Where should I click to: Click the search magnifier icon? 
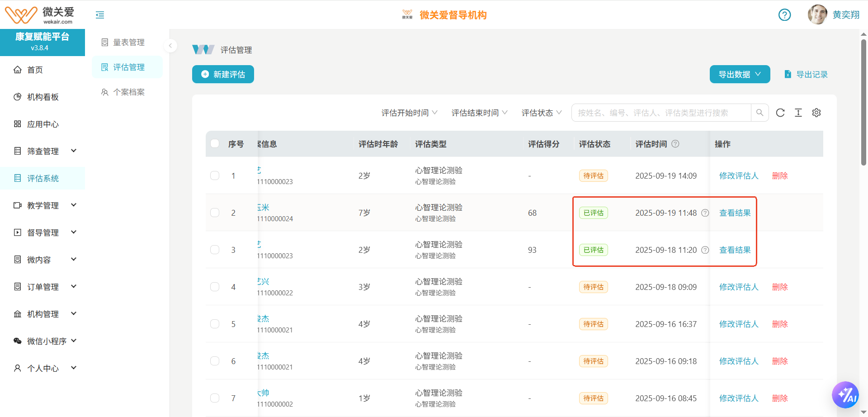pyautogui.click(x=759, y=113)
